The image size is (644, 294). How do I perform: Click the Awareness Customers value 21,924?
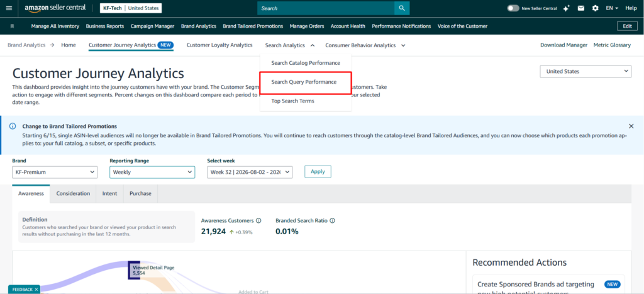(213, 232)
